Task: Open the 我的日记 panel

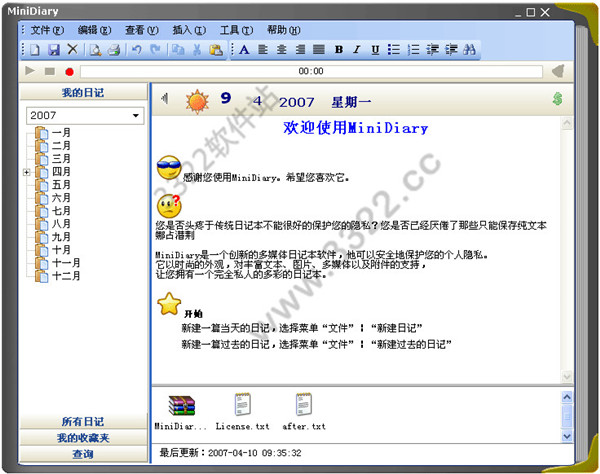Action: 83,92
